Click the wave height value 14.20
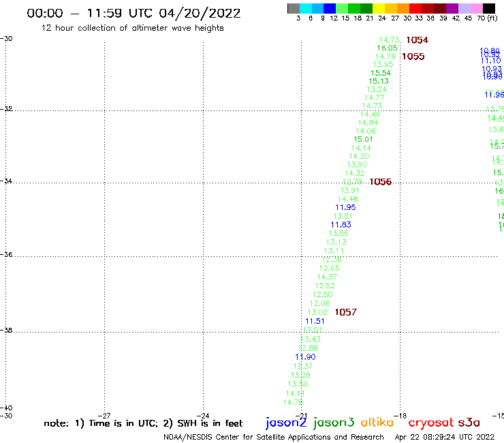The height and width of the screenshot is (443, 504). [359, 157]
